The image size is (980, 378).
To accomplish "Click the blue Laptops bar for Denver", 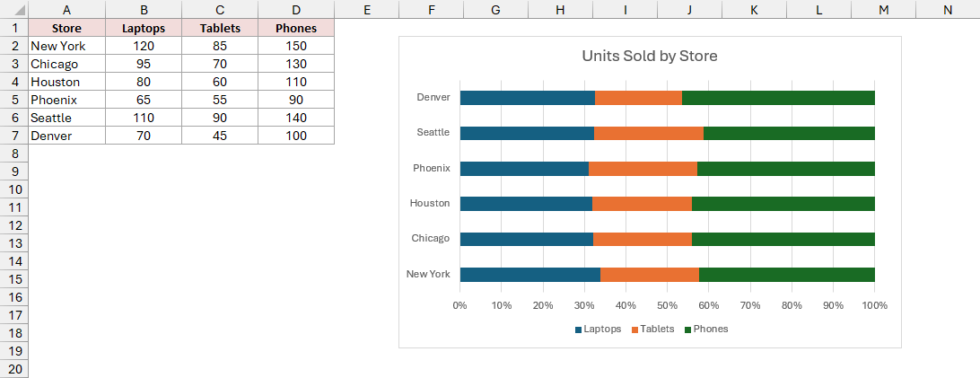I will (528, 98).
